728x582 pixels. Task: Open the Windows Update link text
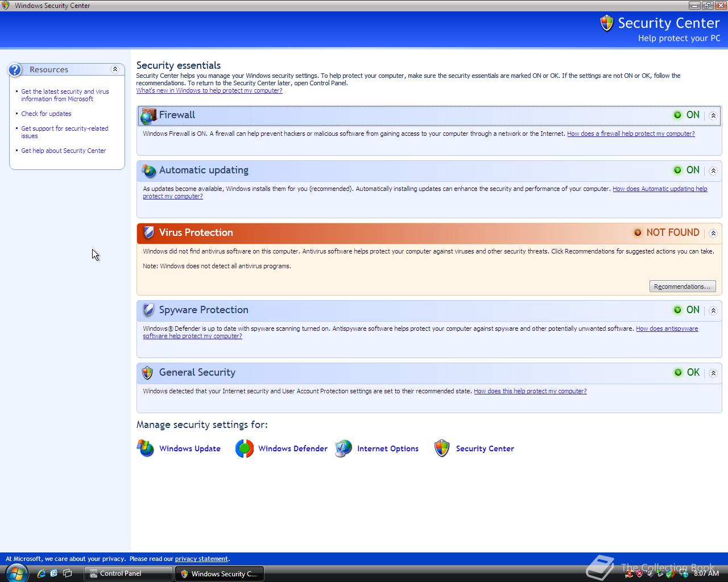click(x=190, y=448)
